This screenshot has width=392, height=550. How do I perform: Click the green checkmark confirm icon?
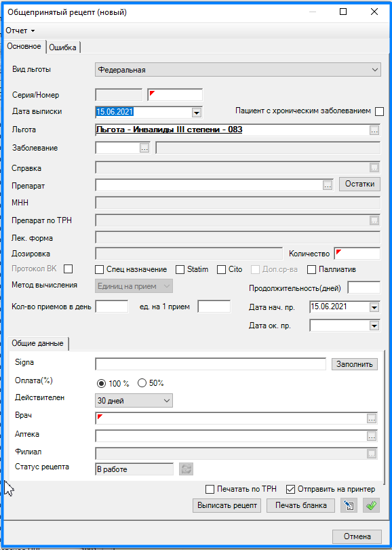point(371,505)
